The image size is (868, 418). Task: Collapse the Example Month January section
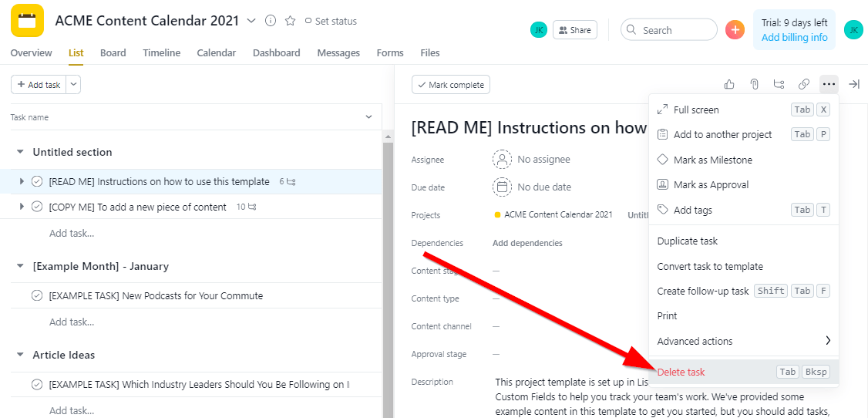point(21,266)
